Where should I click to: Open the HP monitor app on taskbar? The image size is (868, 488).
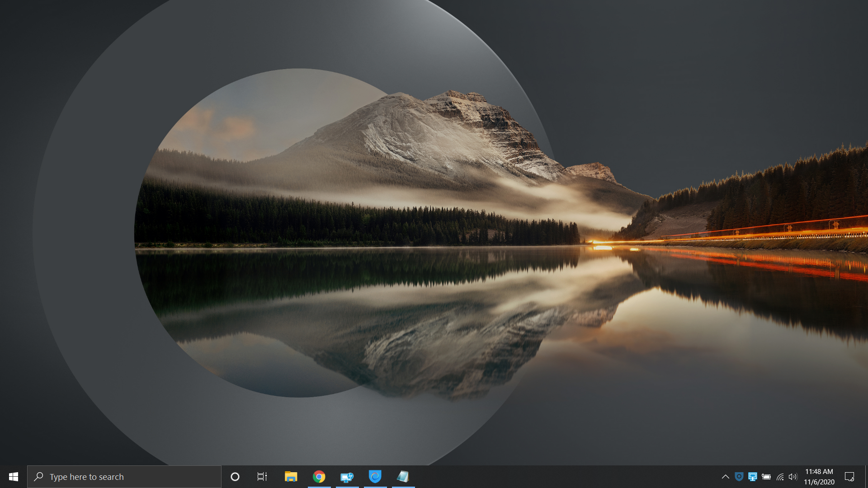[347, 477]
